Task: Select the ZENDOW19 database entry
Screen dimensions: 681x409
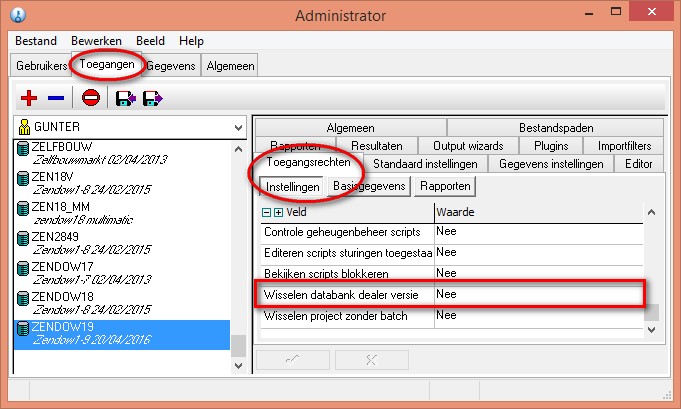Action: pyautogui.click(x=122, y=335)
